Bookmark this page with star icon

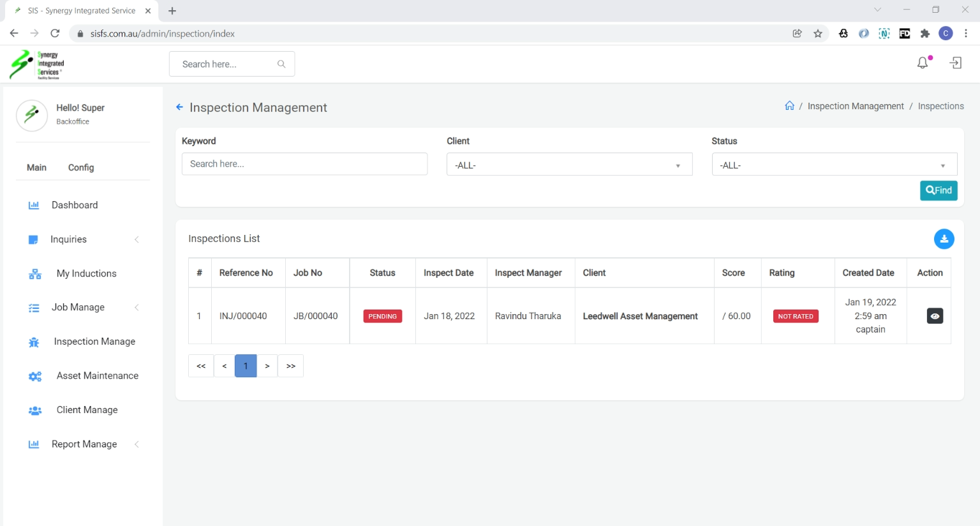818,34
